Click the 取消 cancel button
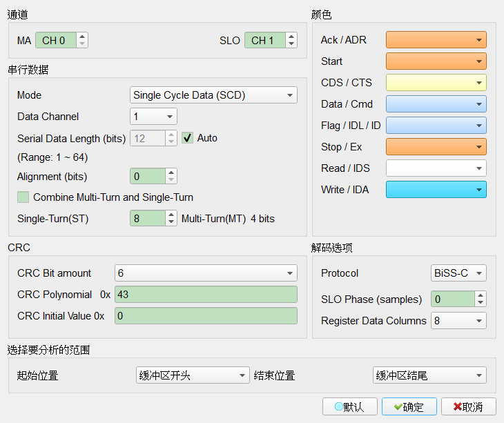 point(469,406)
